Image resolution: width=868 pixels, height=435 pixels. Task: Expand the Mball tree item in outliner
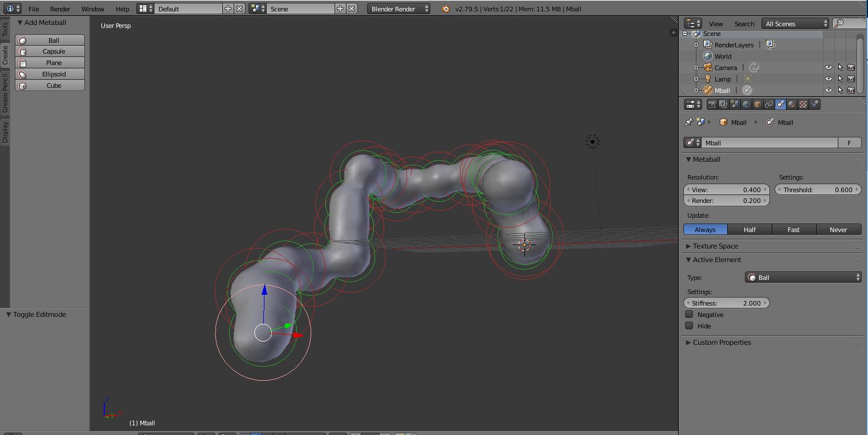(696, 90)
